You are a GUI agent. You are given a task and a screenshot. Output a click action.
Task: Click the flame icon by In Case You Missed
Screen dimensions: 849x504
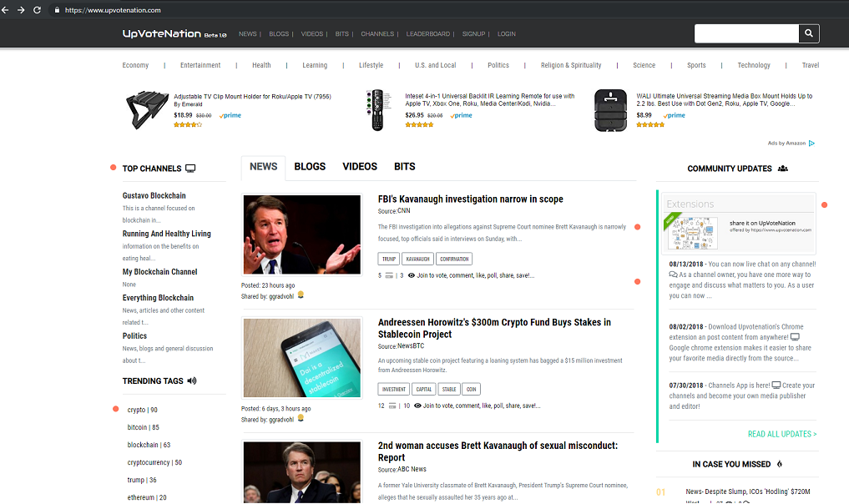779,464
